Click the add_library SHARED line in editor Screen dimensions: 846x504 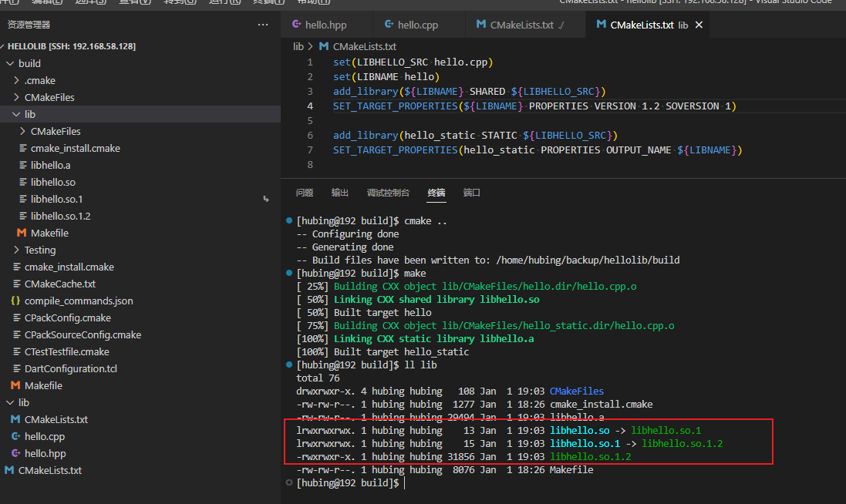point(470,92)
